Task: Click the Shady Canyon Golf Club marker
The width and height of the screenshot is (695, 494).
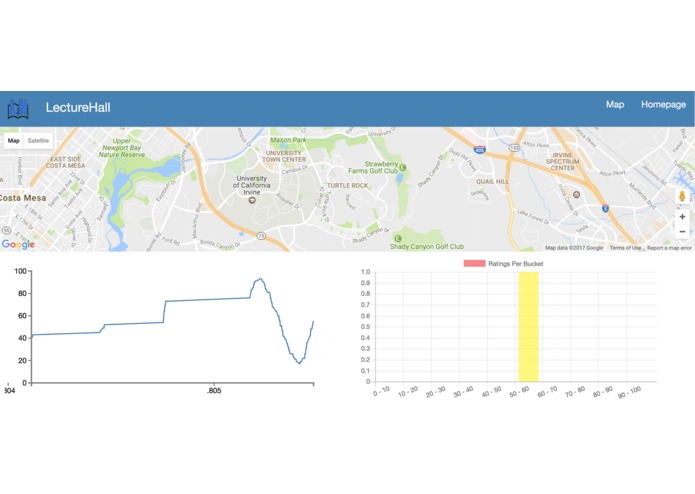Action: 398,239
